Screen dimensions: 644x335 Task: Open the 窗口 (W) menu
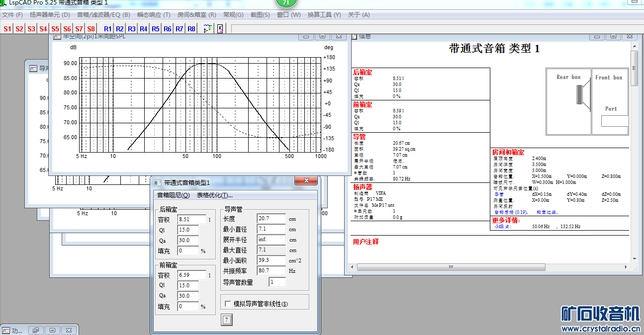(x=289, y=15)
